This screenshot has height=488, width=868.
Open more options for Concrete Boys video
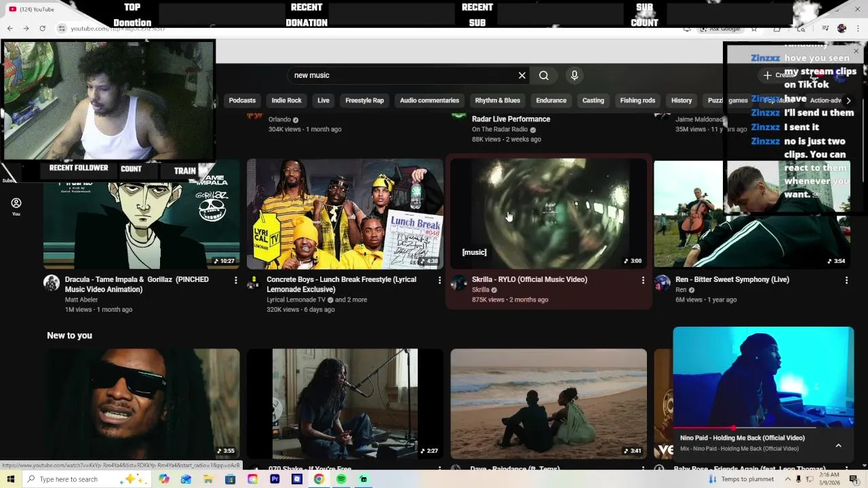point(439,280)
